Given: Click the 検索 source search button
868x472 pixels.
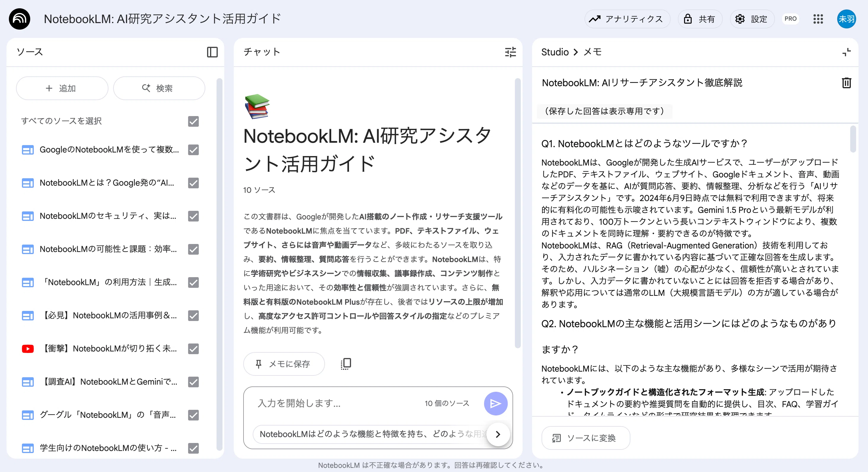Looking at the screenshot, I should 159,88.
